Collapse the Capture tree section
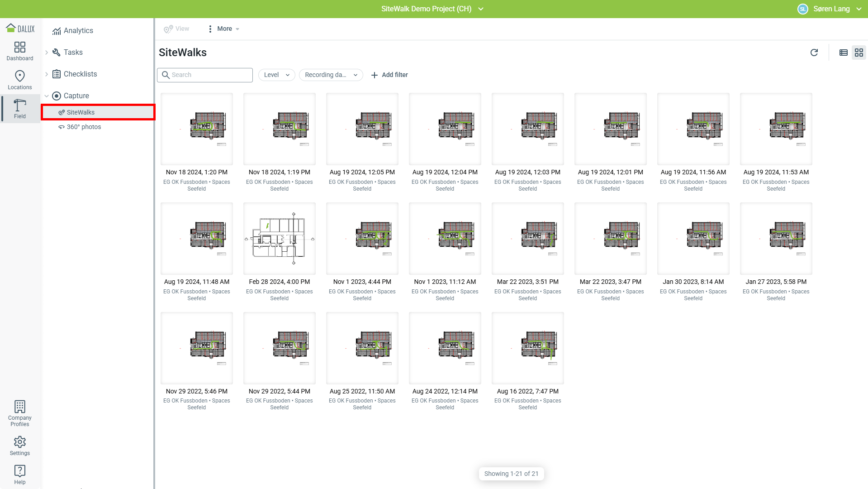Image resolution: width=868 pixels, height=489 pixels. click(x=47, y=96)
